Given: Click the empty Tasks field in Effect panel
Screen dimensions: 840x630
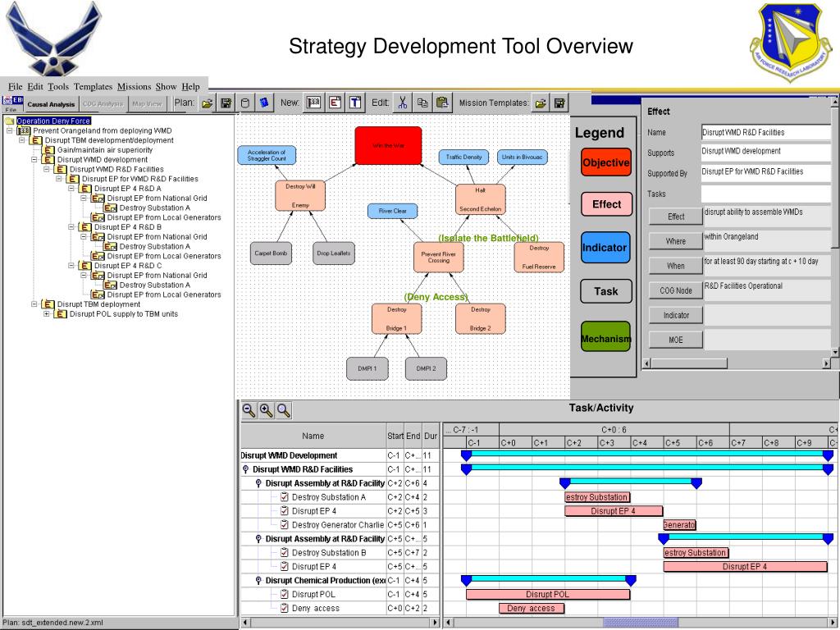Looking at the screenshot, I should tap(765, 194).
